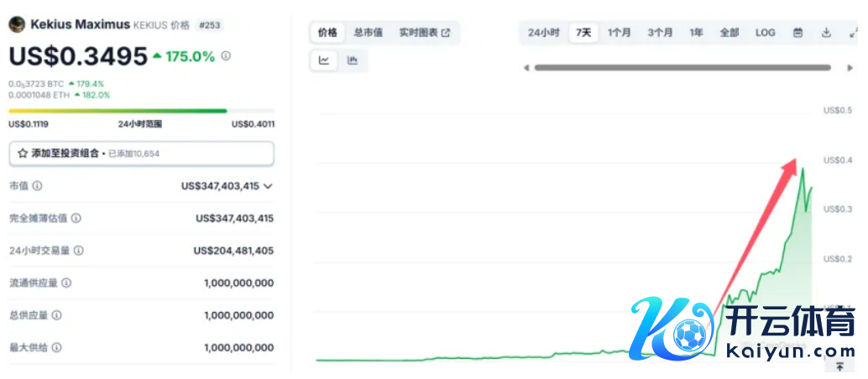Open the calendar date range picker

click(797, 33)
